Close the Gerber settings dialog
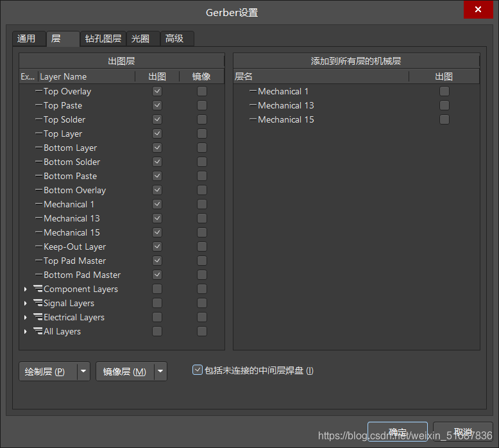Image resolution: width=499 pixels, height=448 pixels. 478,10
